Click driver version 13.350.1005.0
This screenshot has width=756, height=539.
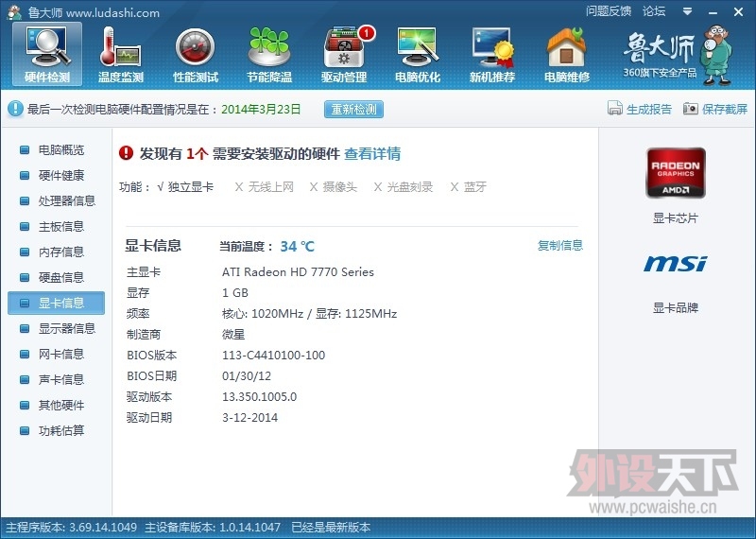pos(259,396)
